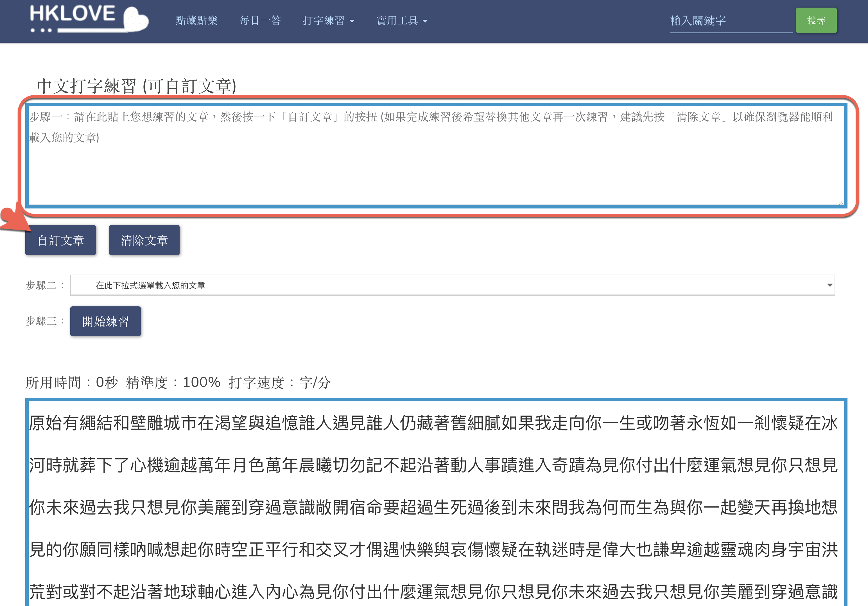Click the 所用時間 stats line
Viewport: 868px width, 606px height.
178,382
